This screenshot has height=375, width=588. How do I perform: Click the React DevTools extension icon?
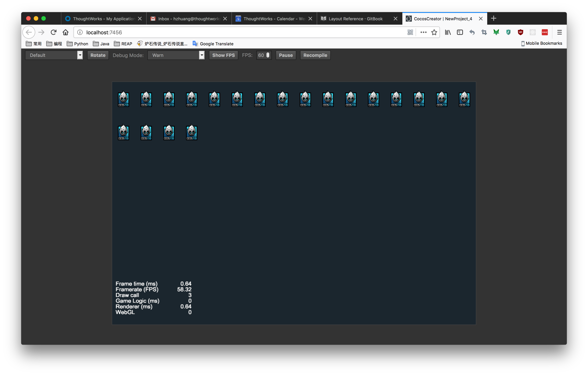click(x=532, y=32)
